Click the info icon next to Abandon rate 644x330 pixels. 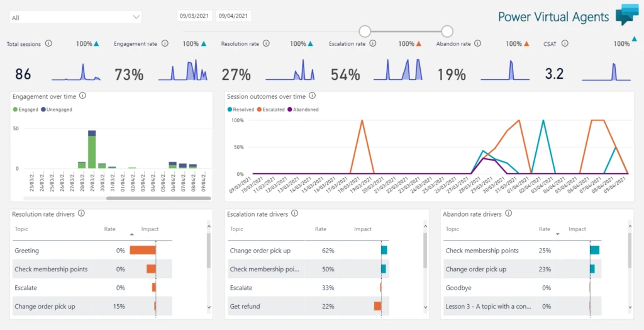coord(478,43)
